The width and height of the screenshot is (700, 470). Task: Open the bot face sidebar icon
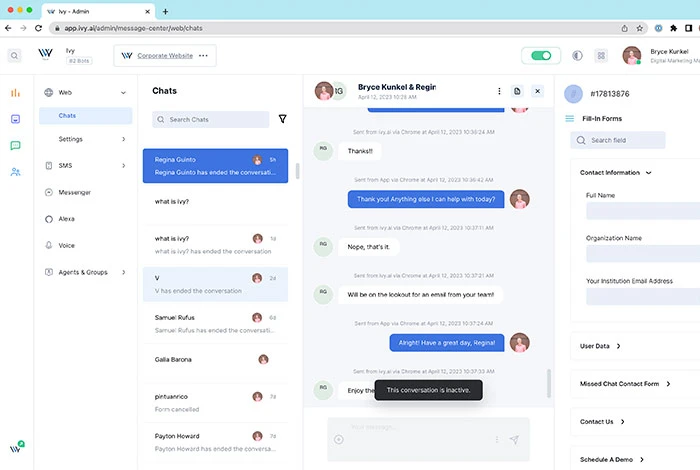point(15,119)
